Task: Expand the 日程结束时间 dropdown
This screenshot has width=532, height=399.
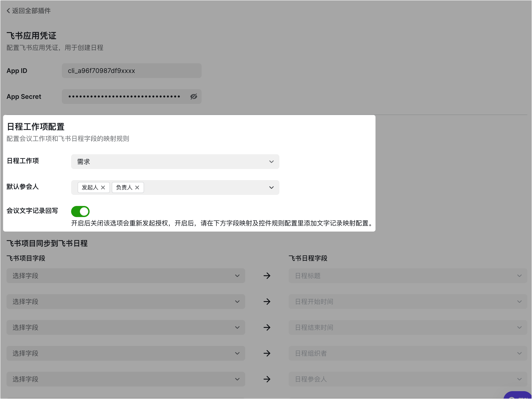Action: (408, 327)
